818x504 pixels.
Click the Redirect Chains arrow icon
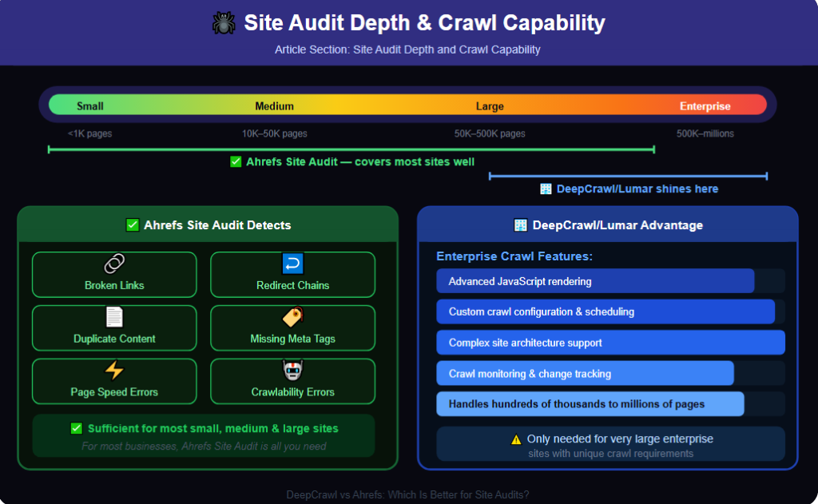coord(292,264)
